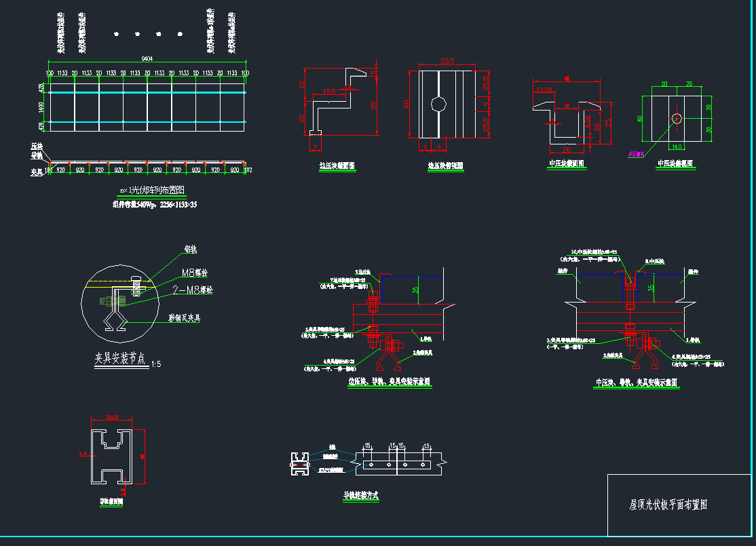Click the 'M8螺栓' leader label
The image size is (756, 546).
[x=197, y=273]
